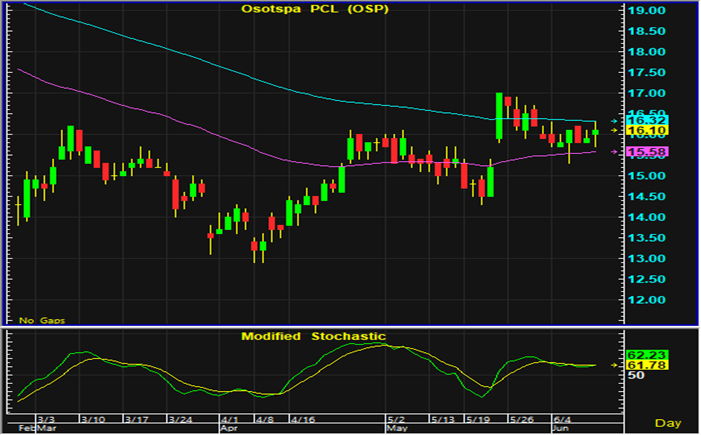Click the 13.00 price axis label
The height and width of the screenshot is (435, 701).
click(646, 258)
